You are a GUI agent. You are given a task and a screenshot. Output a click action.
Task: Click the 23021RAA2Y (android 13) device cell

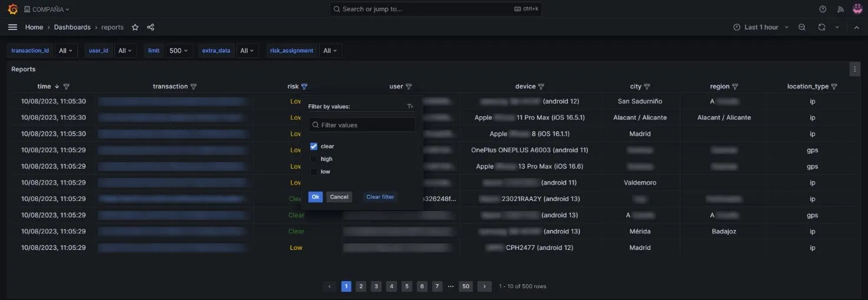click(530, 199)
